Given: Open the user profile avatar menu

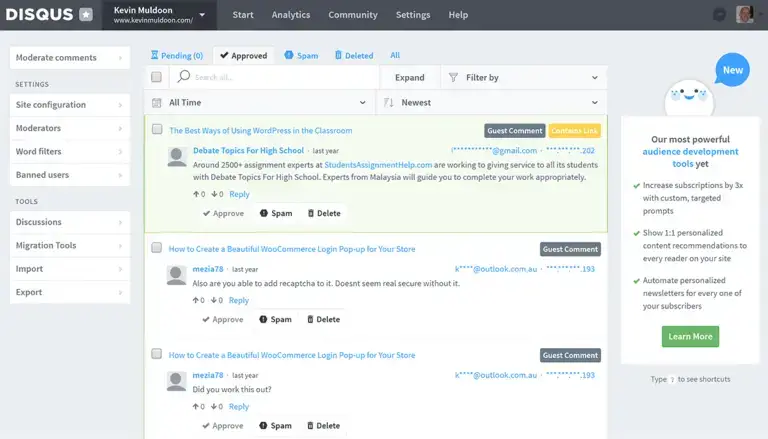Looking at the screenshot, I should (x=744, y=15).
